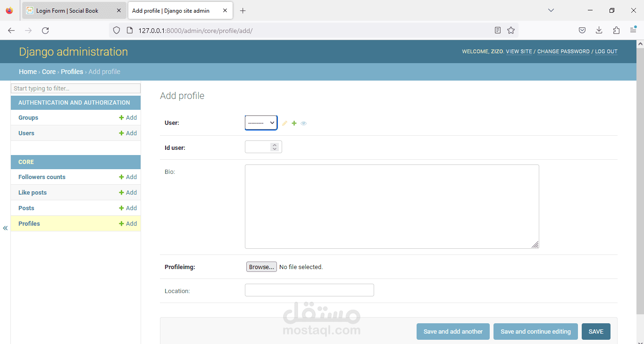Click the browser forward arrow
This screenshot has height=344, width=644.
click(x=28, y=31)
